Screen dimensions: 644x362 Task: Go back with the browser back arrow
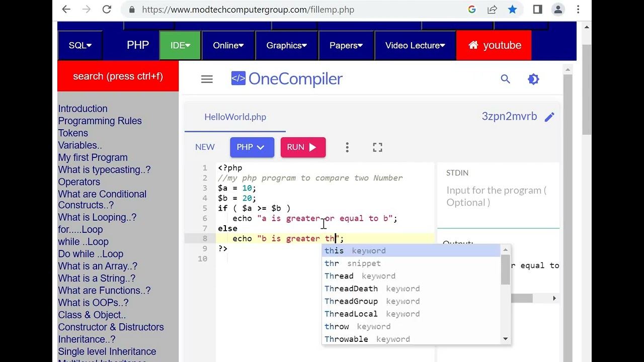[66, 10]
